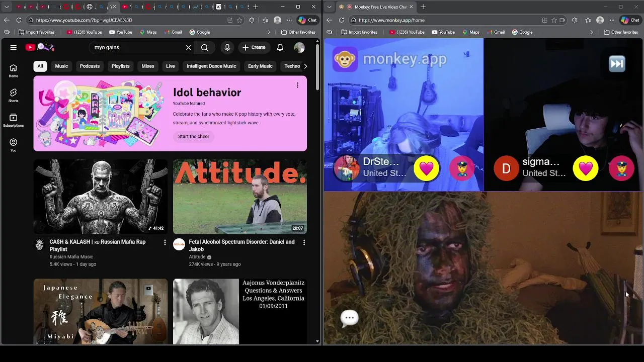Open the YouTube account avatar menu

tap(299, 47)
